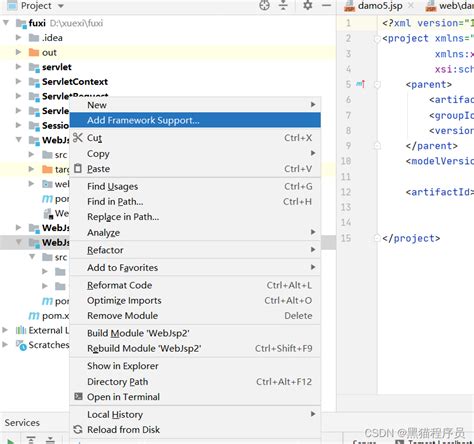Click the Paste clipboard icon
The width and height of the screenshot is (474, 444).
click(78, 168)
